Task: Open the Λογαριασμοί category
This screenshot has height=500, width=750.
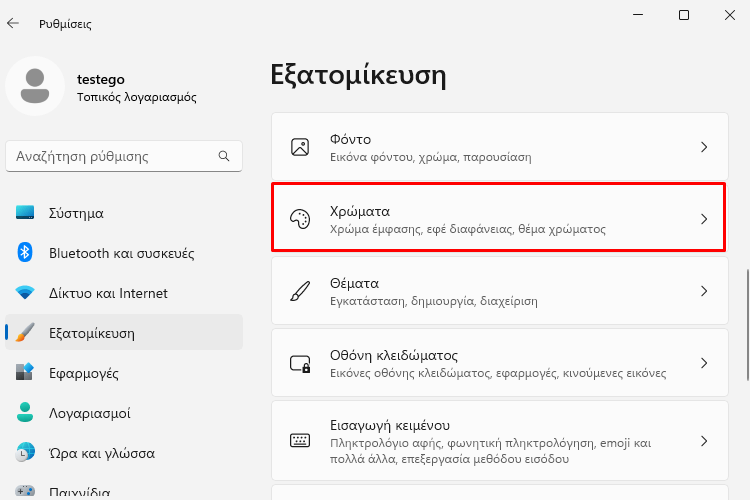Action: coord(124,413)
